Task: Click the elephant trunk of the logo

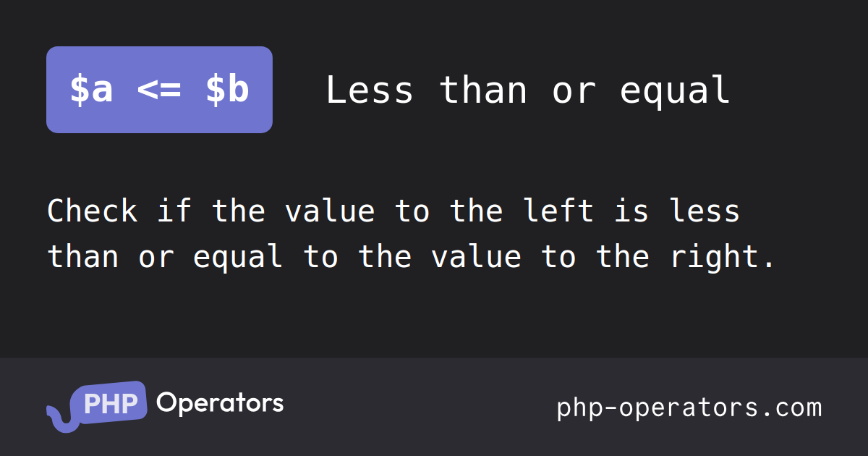Action: tap(60, 418)
